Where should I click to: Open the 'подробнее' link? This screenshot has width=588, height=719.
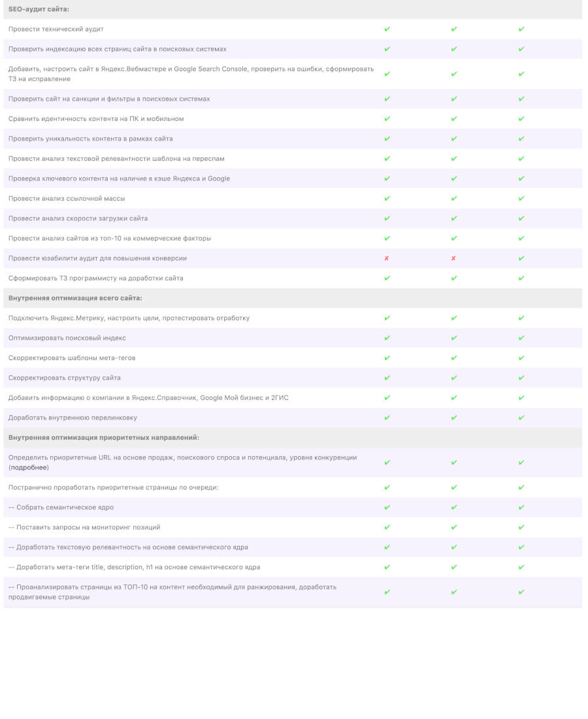pyautogui.click(x=29, y=468)
